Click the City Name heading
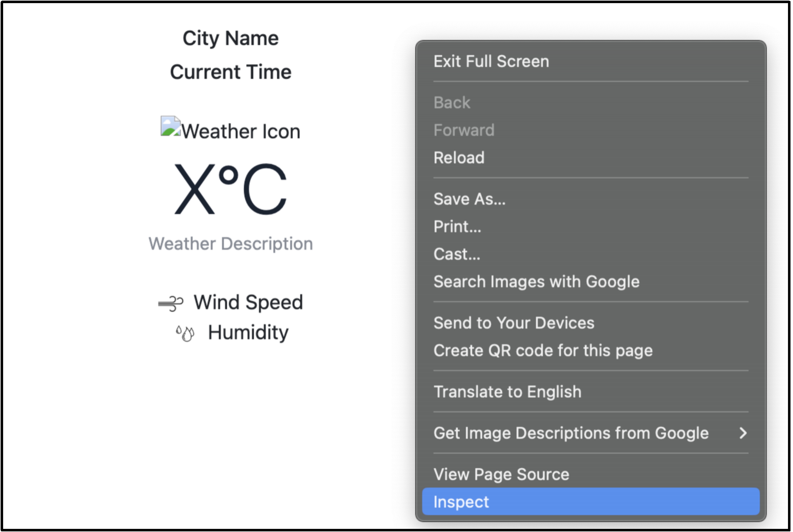Screen dimensions: 793x532 coord(230,38)
